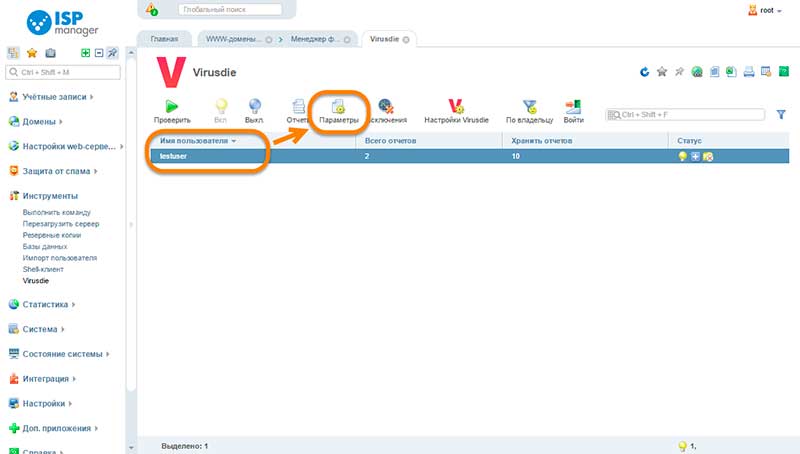Close the Virusdie tab
The image size is (800, 454).
[406, 39]
